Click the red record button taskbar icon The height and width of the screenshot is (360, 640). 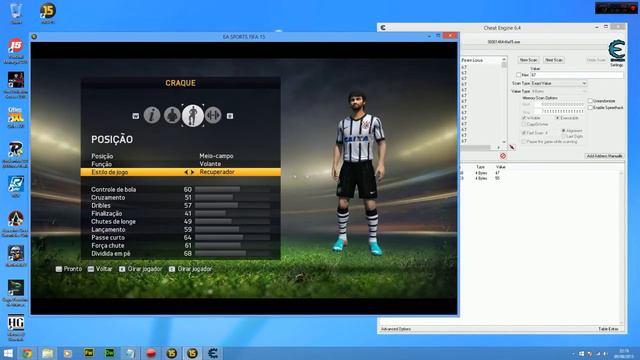[151, 353]
